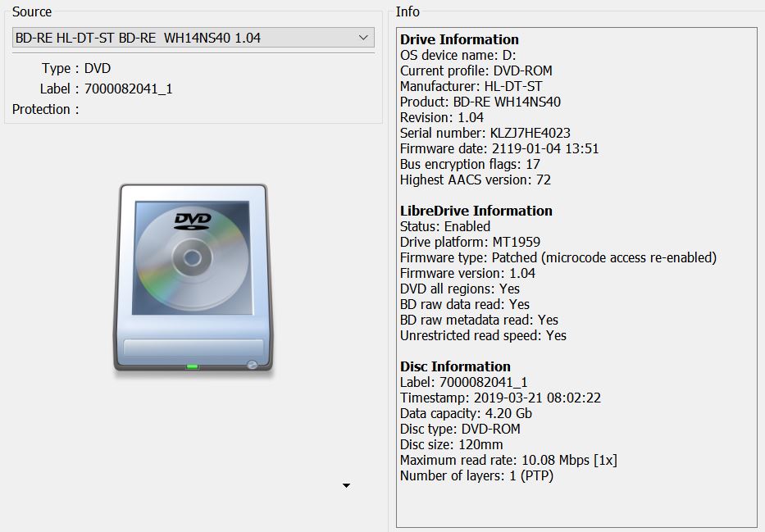This screenshot has width=765, height=532.
Task: Open the Source drive dropdown
Action: [x=194, y=38]
